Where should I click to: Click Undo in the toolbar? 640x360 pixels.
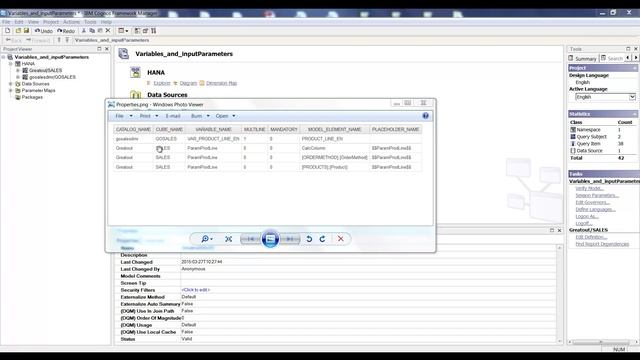[44, 31]
